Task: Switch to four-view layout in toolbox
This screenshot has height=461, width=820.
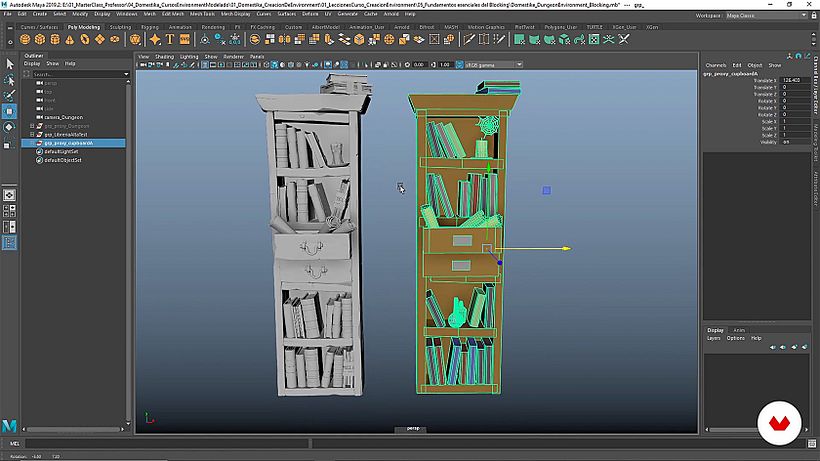Action: [x=9, y=211]
